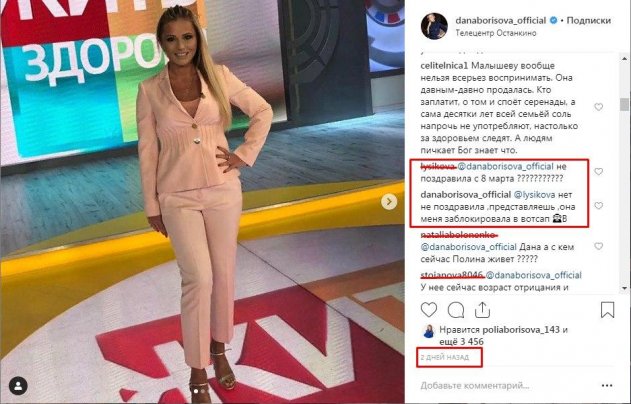Like the celitelnica1 comment
This screenshot has width=631, height=404.
tap(598, 107)
